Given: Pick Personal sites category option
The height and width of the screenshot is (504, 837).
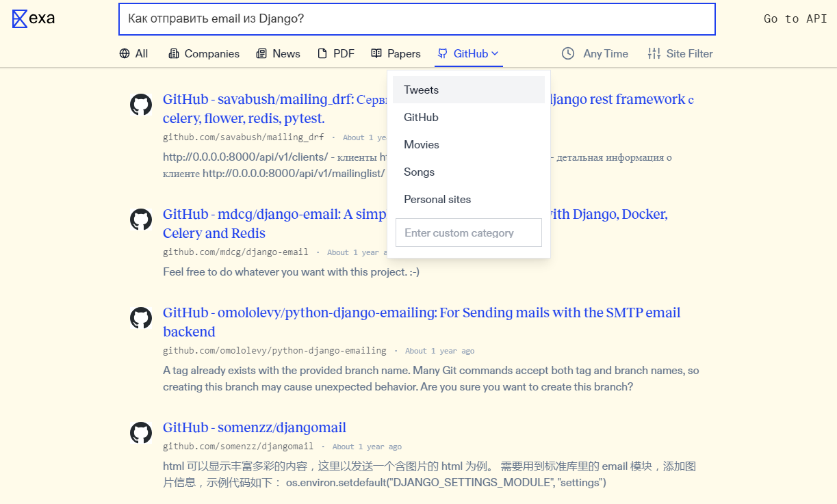Looking at the screenshot, I should [469, 199].
